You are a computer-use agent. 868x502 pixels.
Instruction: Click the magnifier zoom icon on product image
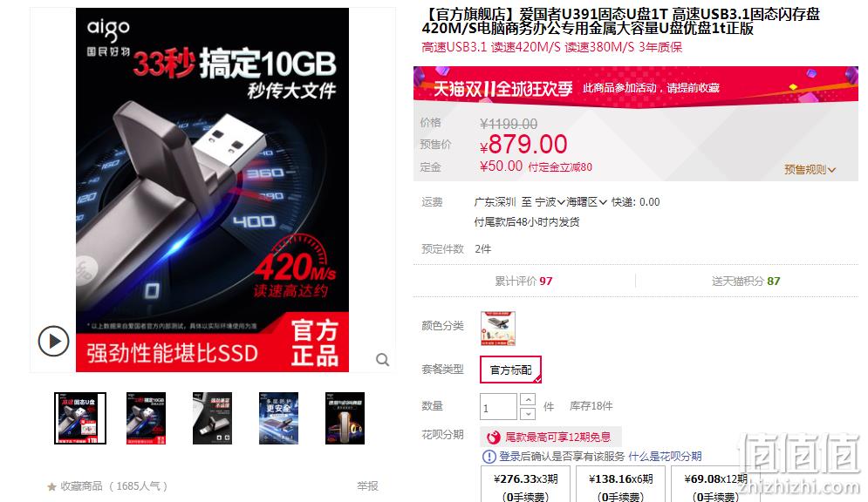382,359
